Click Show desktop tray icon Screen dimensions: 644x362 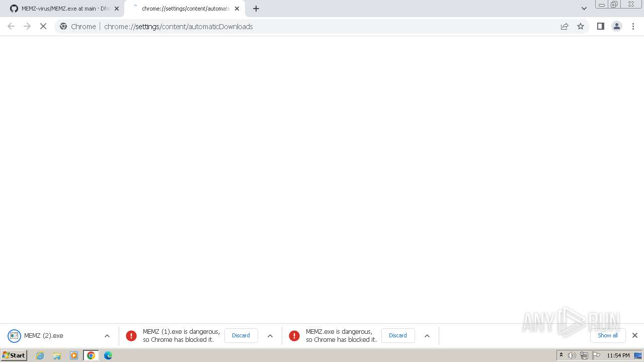[638, 355]
